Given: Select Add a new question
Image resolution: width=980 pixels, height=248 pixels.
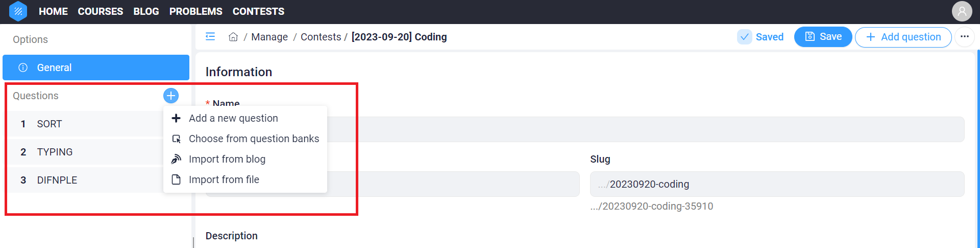Looking at the screenshot, I should pyautogui.click(x=233, y=118).
